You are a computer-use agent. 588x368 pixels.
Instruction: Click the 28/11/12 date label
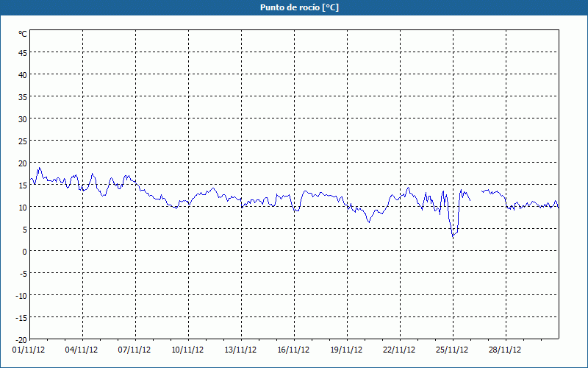pyautogui.click(x=505, y=350)
